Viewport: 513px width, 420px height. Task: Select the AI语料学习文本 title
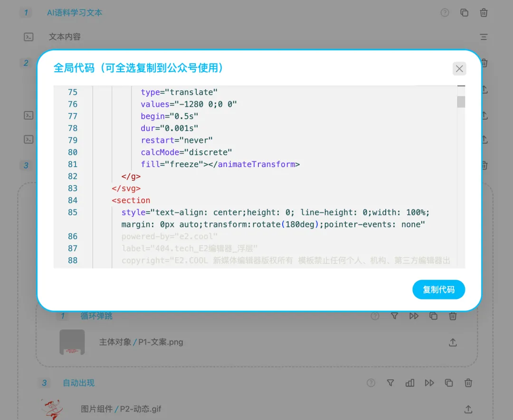[x=75, y=13]
